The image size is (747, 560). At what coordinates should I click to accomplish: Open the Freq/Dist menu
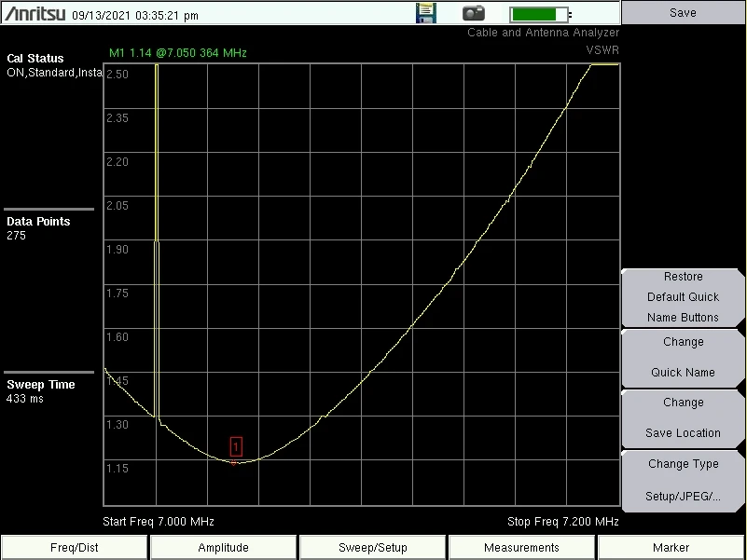tap(75, 548)
